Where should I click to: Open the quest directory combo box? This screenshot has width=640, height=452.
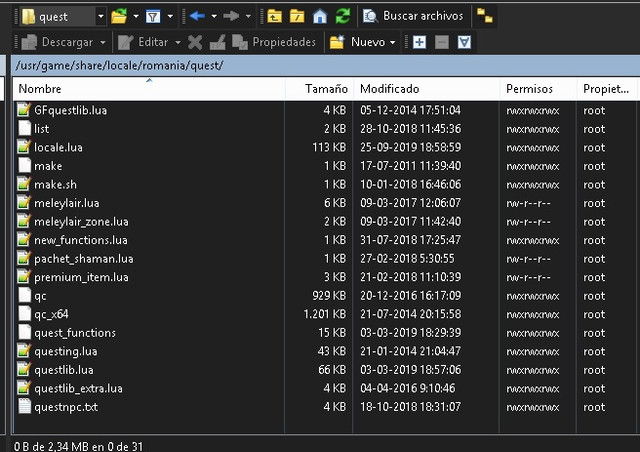[64, 16]
